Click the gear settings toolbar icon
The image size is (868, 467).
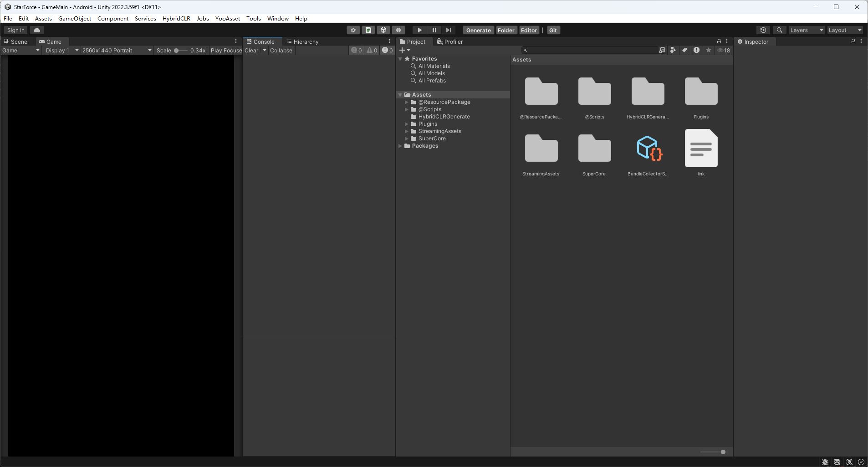tap(353, 30)
